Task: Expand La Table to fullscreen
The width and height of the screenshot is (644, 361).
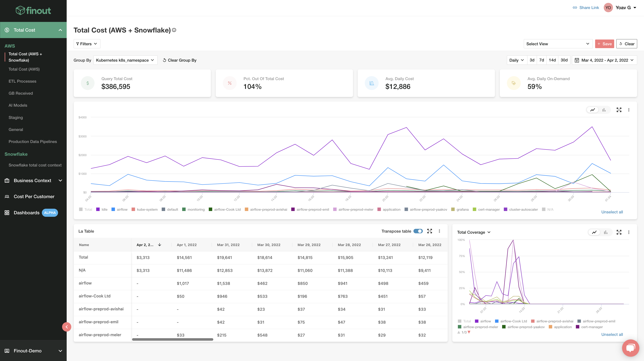Action: click(x=429, y=231)
